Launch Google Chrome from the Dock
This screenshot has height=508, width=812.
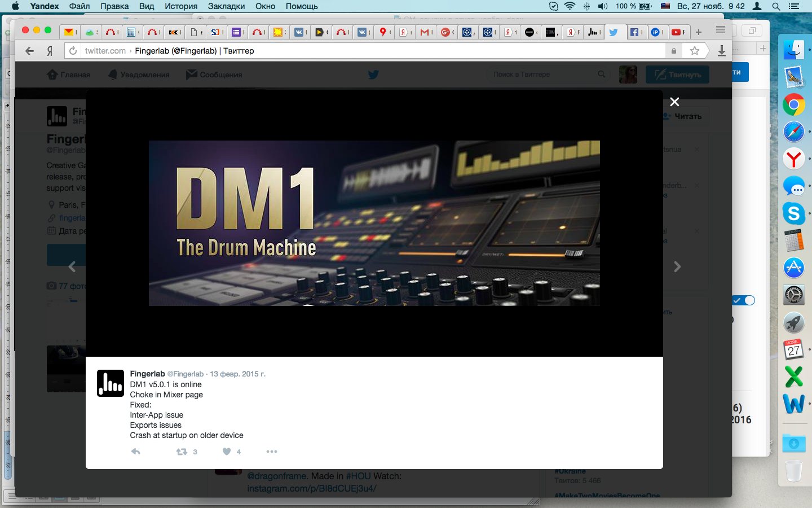pyautogui.click(x=794, y=105)
